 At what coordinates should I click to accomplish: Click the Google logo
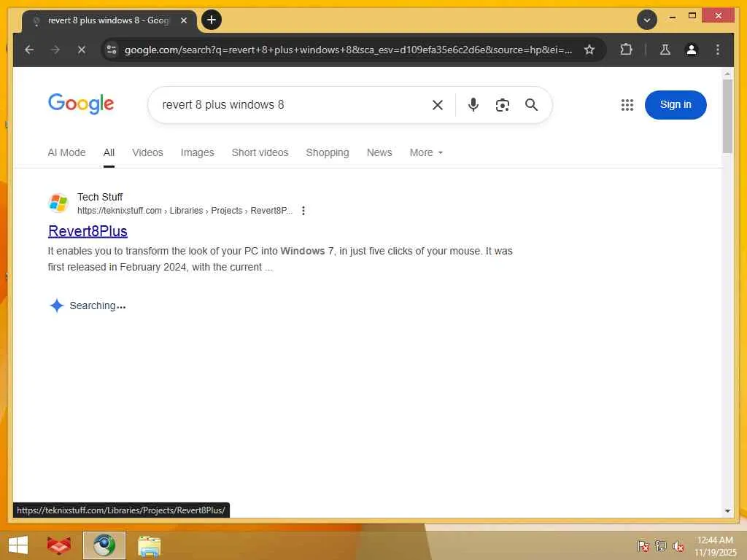tap(81, 104)
